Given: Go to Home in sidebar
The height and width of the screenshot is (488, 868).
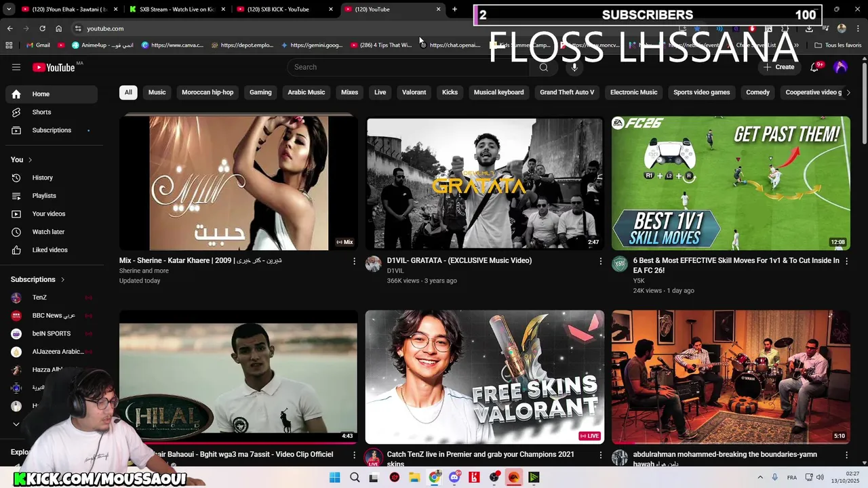Looking at the screenshot, I should point(52,94).
